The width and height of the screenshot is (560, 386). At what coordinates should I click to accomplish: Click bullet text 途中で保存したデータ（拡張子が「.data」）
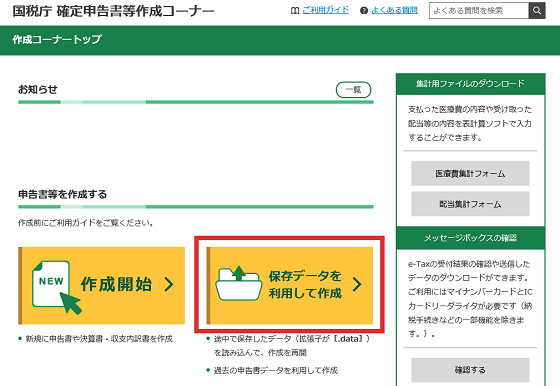[x=292, y=339]
